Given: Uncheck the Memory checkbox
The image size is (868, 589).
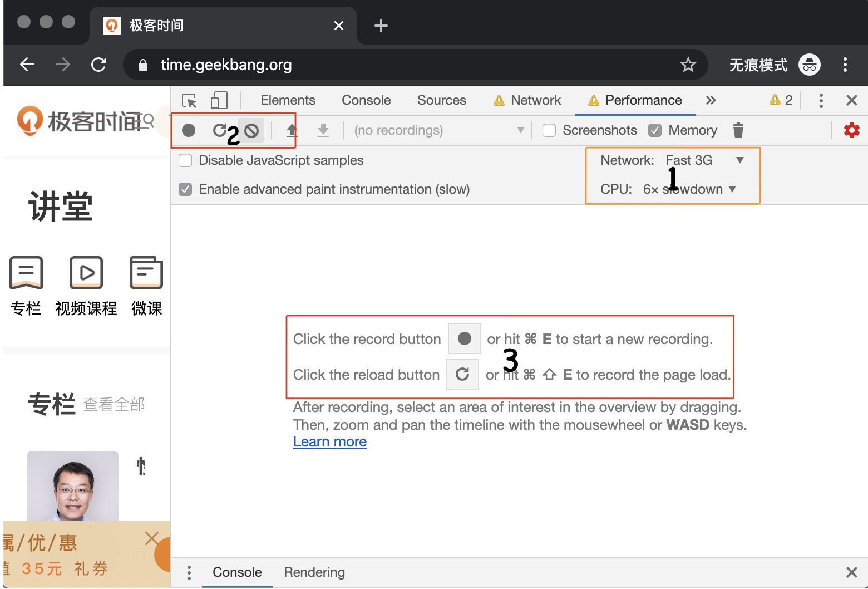Looking at the screenshot, I should pos(654,130).
